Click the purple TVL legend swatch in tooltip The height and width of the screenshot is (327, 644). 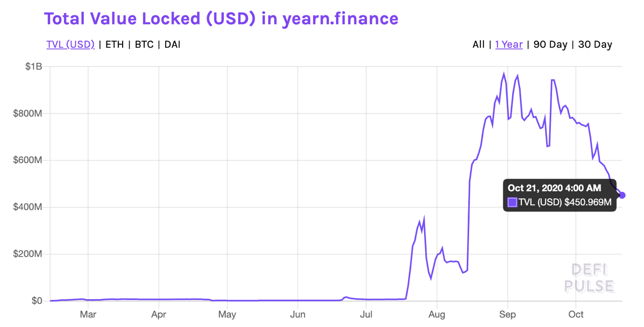512,202
